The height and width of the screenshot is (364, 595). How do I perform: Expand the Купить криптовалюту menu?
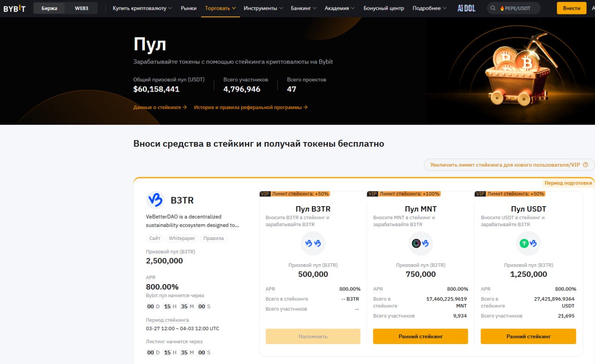142,8
